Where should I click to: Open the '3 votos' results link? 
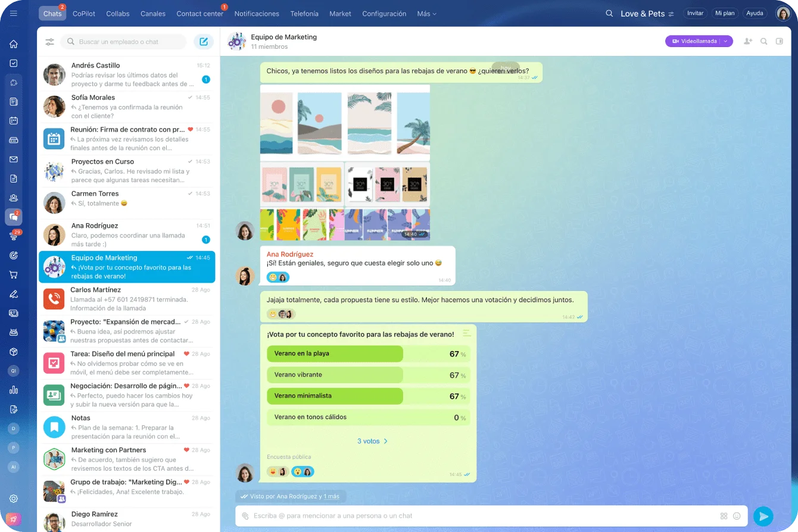click(372, 441)
